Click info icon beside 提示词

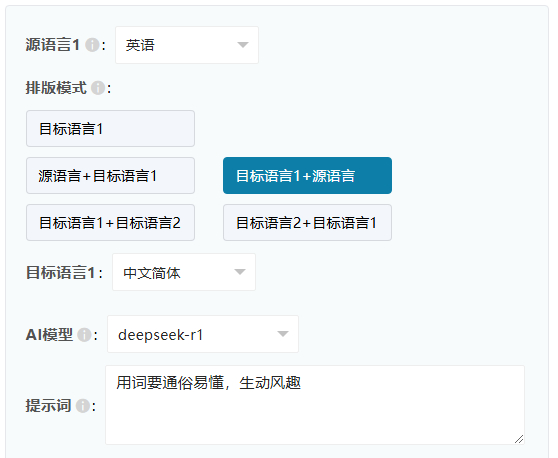pos(83,406)
